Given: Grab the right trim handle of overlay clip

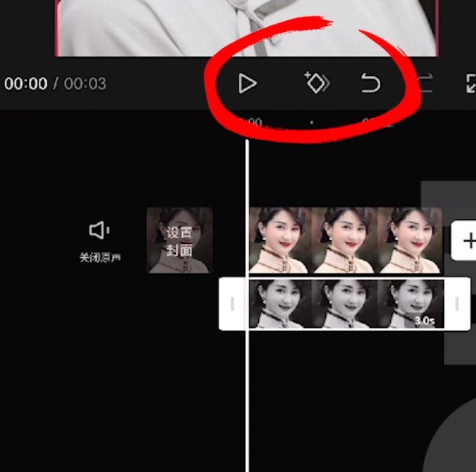Looking at the screenshot, I should point(457,303).
